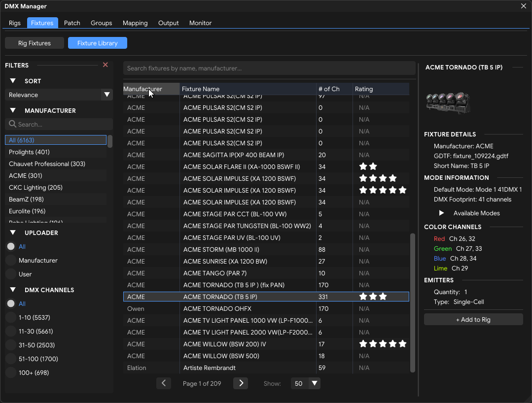Sort by # of Ch column header
This screenshot has height=403, width=532.
pyautogui.click(x=334, y=89)
